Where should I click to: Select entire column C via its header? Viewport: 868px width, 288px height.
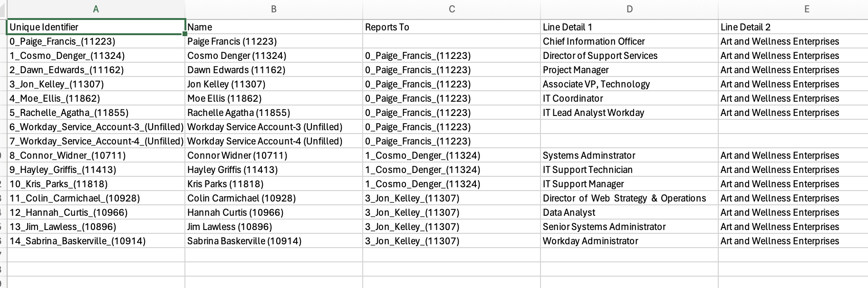452,9
